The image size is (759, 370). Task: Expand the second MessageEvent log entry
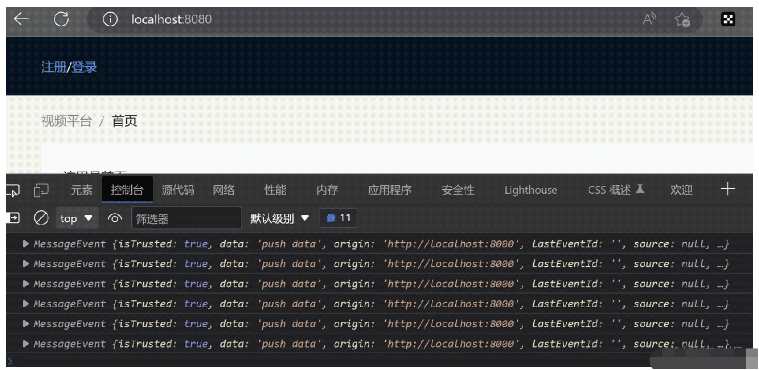click(x=26, y=263)
